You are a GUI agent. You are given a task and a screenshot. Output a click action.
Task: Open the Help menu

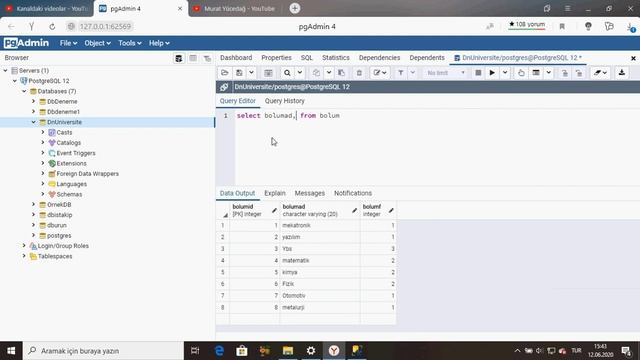(x=159, y=43)
